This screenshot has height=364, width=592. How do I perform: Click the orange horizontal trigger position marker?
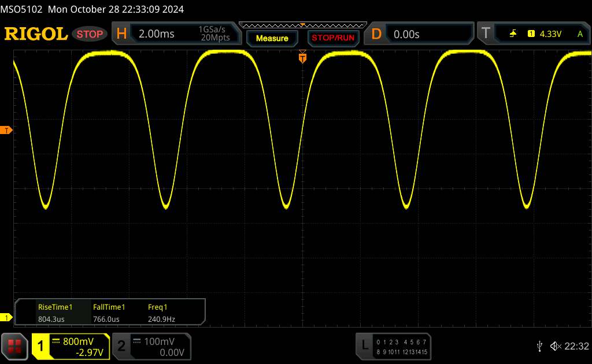pos(302,57)
